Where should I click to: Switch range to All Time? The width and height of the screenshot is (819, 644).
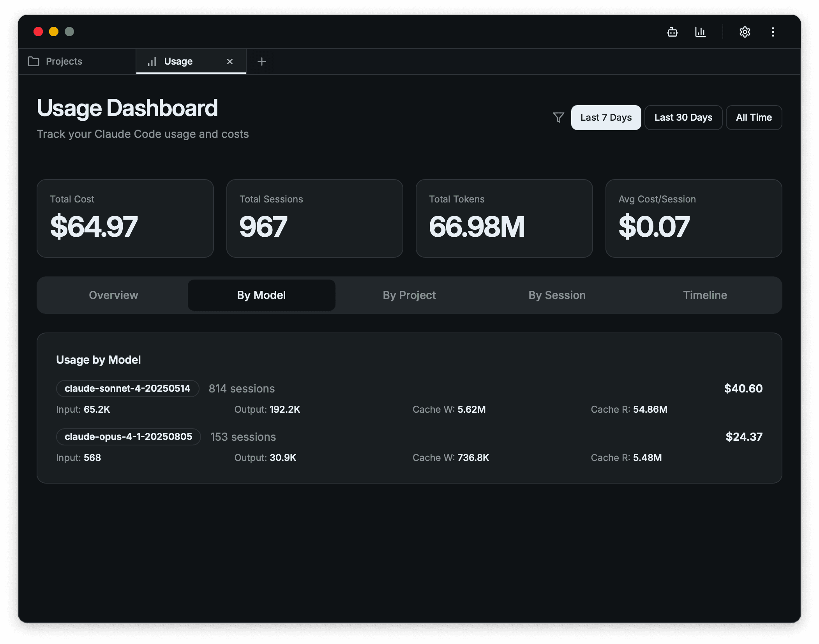point(754,117)
